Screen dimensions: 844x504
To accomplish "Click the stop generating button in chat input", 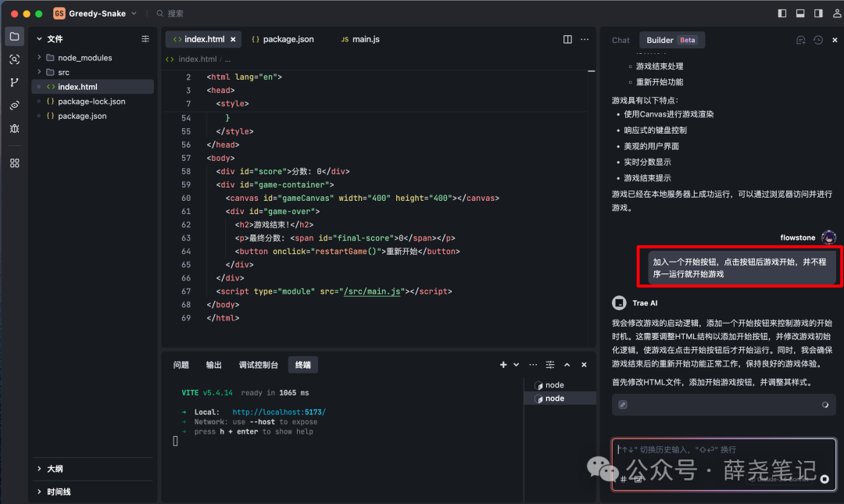I will point(824,479).
